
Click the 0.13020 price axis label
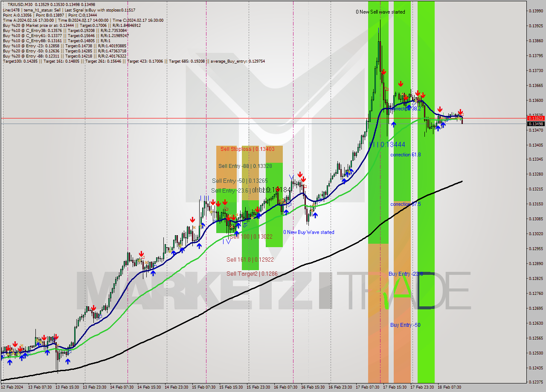tap(536, 233)
